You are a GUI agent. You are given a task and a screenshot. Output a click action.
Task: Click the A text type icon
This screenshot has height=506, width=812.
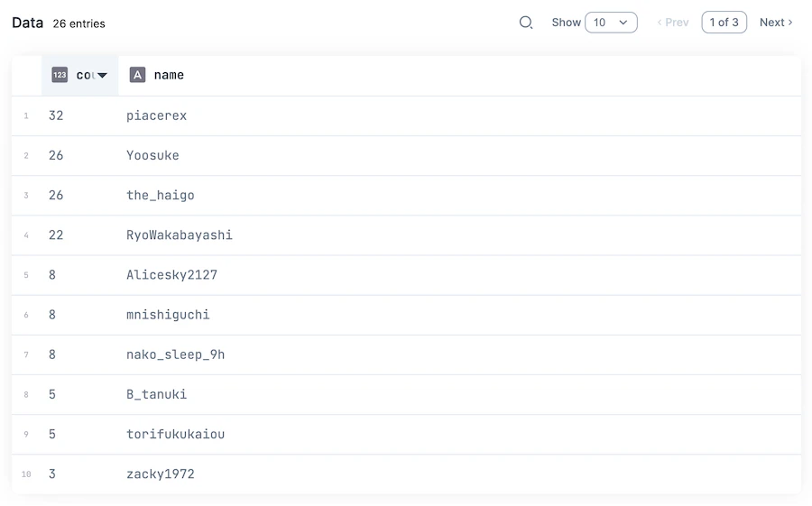pos(137,75)
